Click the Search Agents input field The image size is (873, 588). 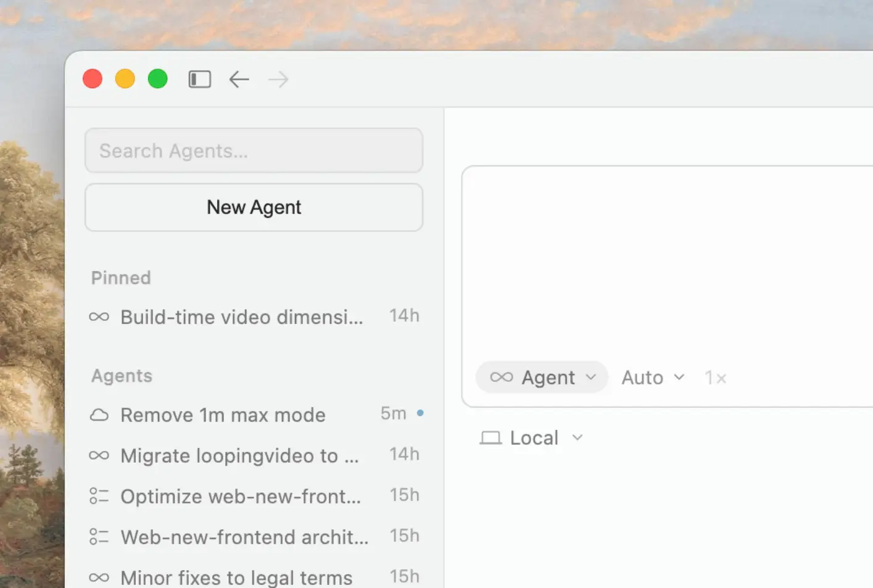254,151
